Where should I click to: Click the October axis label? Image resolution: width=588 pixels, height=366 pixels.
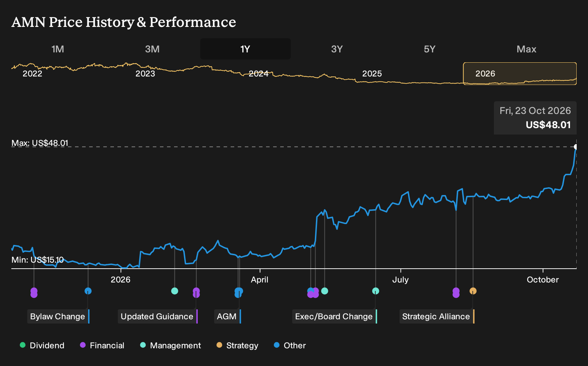point(543,280)
